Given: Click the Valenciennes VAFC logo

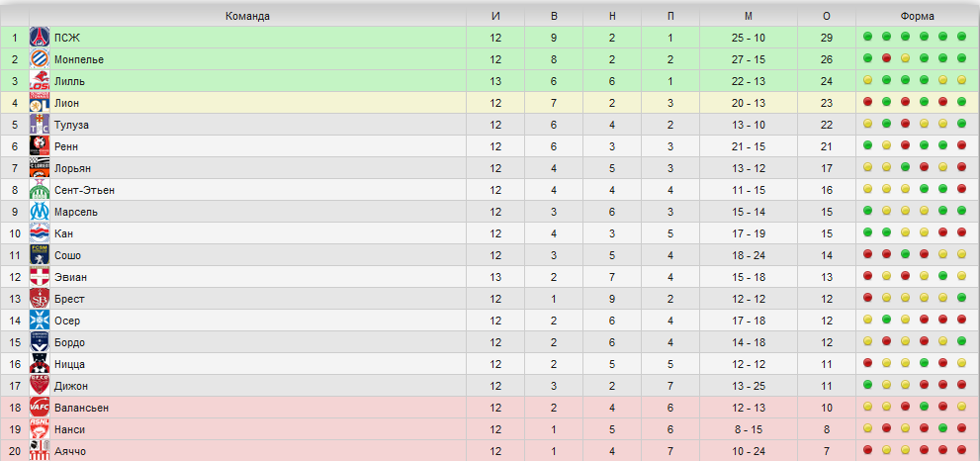Looking at the screenshot, I should point(40,408).
